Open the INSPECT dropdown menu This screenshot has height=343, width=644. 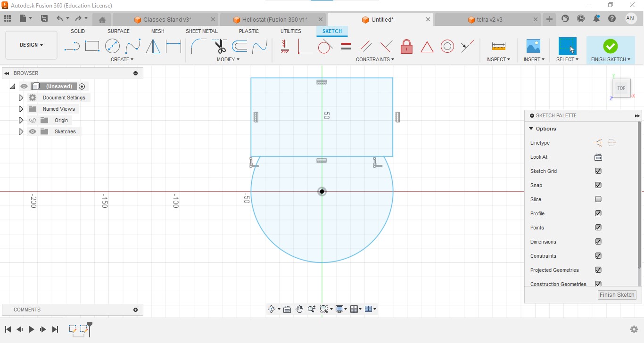(x=499, y=59)
